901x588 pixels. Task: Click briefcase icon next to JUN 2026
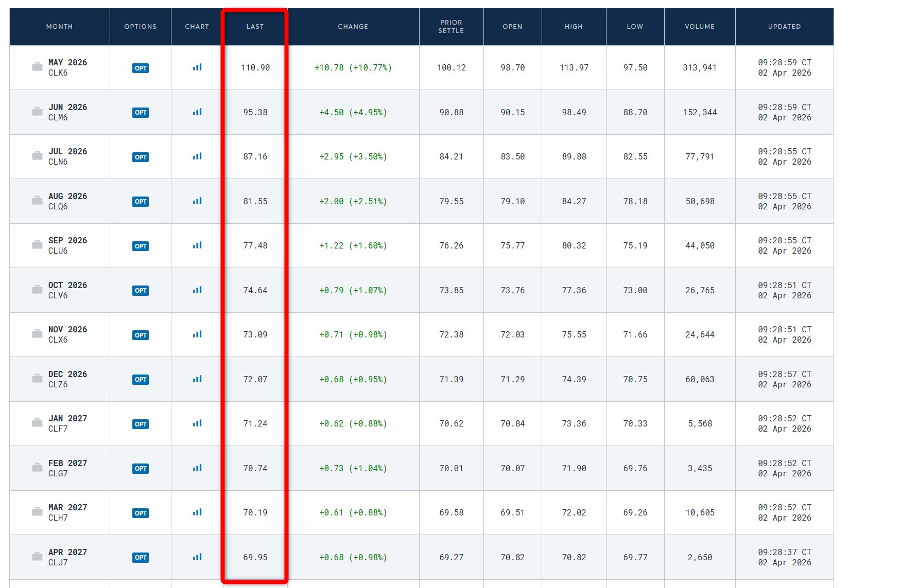[37, 112]
